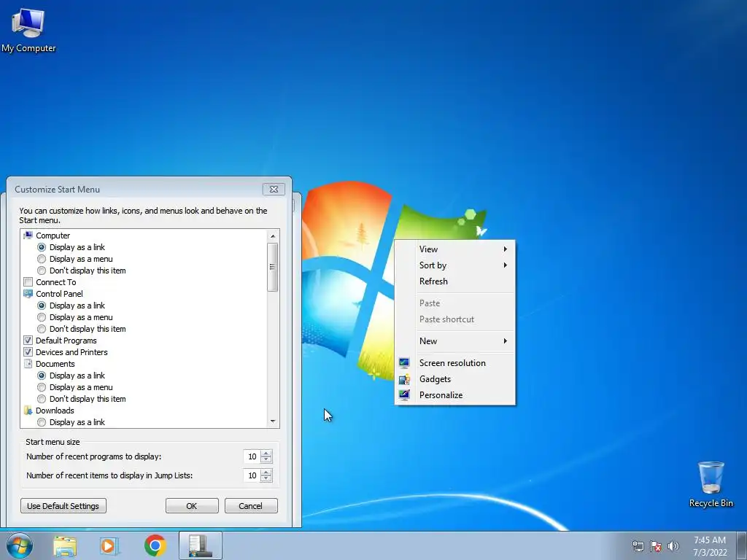Confirm with the OK button

click(x=192, y=506)
